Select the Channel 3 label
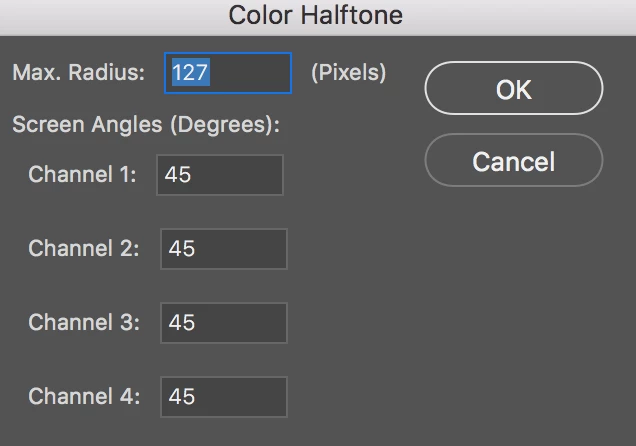The width and height of the screenshot is (636, 446). click(84, 323)
